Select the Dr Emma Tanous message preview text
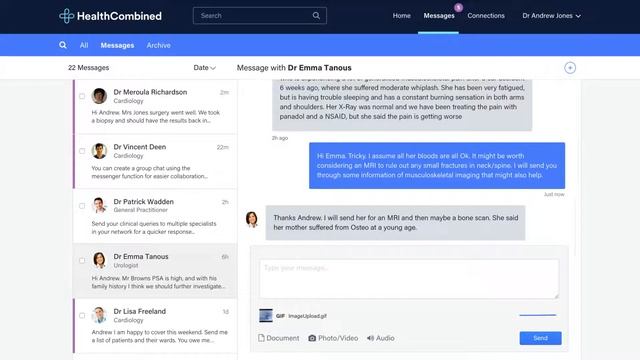This screenshot has width=640, height=360. (158, 282)
